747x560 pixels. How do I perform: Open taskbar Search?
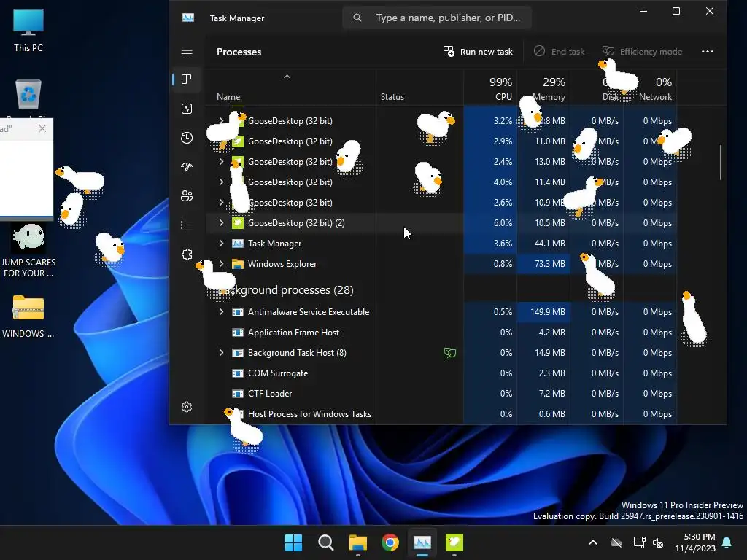326,542
